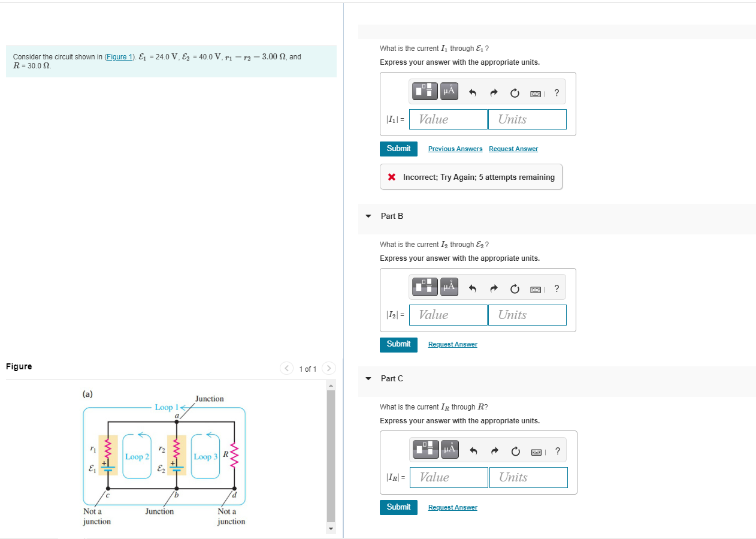
Task: Click the figure panel scrollbar down arrow
Action: (331, 529)
